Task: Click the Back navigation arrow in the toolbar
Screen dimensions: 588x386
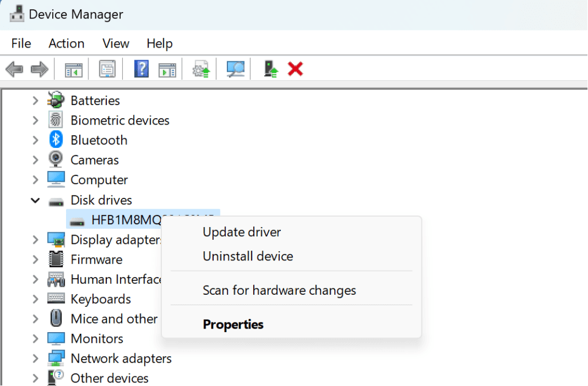Action: (x=14, y=68)
